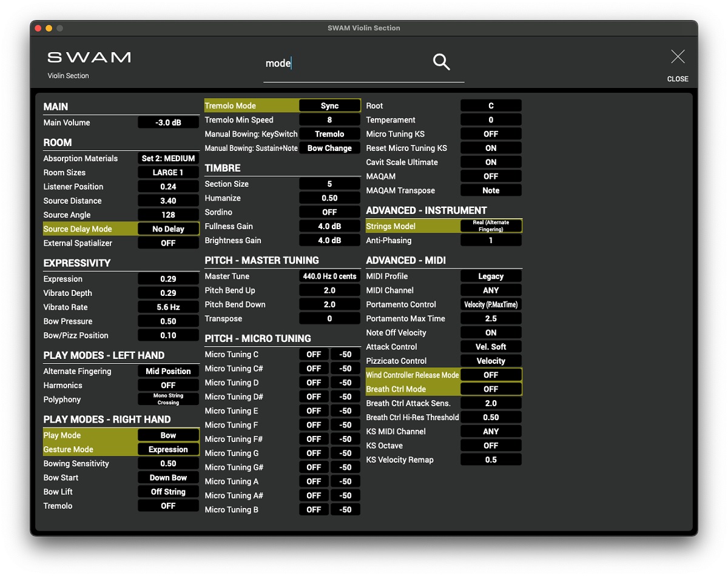
Task: Click the Pitch Bend Up 2.0 value
Action: pos(329,290)
